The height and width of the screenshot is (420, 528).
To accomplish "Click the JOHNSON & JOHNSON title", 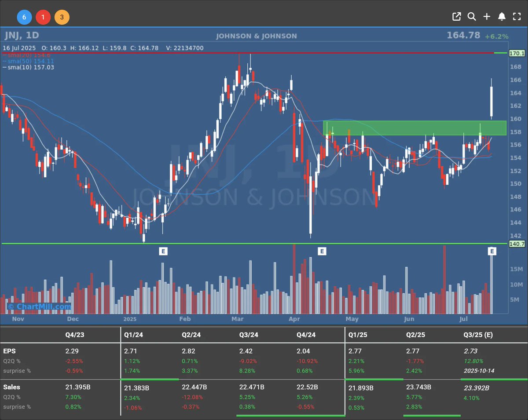I will (x=257, y=36).
